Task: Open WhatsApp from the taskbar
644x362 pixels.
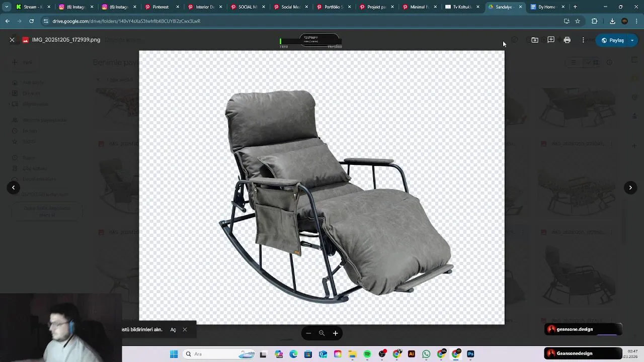Action: [x=427, y=354]
